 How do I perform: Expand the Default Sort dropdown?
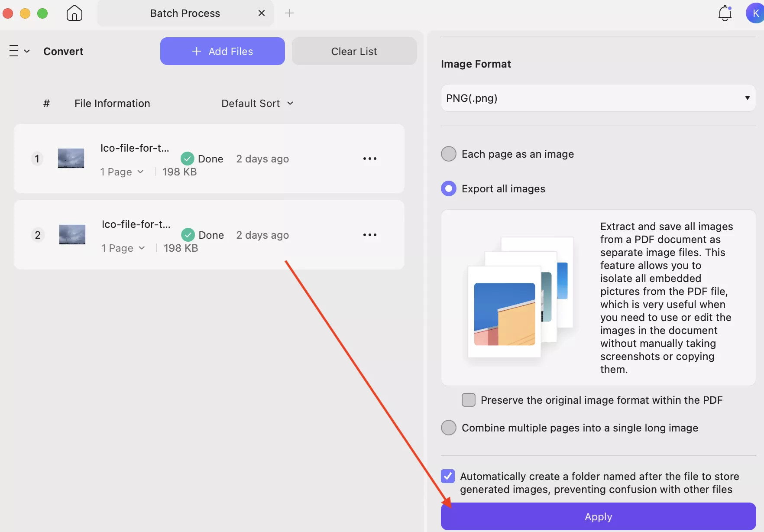[x=257, y=104]
